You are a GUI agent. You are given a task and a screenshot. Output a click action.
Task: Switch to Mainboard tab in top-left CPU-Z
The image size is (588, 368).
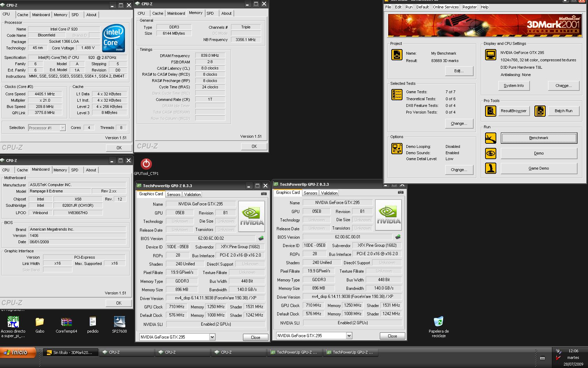click(41, 15)
